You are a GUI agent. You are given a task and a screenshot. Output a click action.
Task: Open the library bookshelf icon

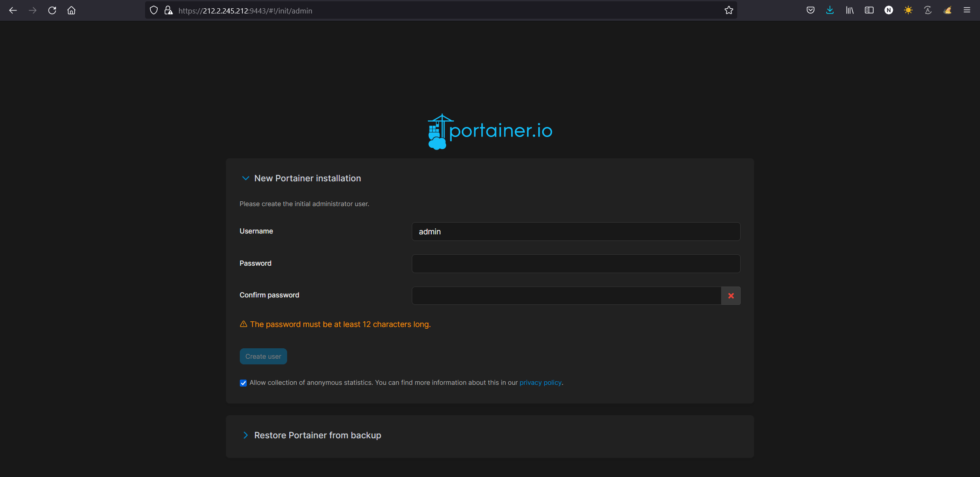click(850, 10)
